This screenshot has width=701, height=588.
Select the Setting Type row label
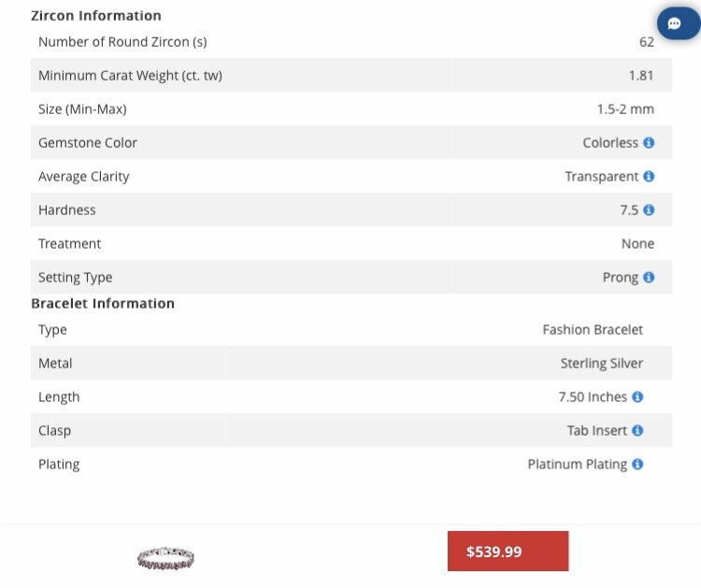75,278
